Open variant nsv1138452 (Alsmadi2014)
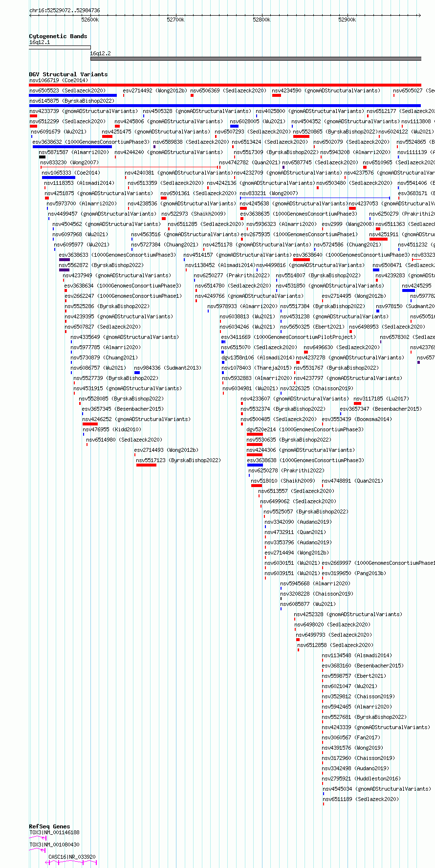Screen dimensions: 435x868 point(220,265)
